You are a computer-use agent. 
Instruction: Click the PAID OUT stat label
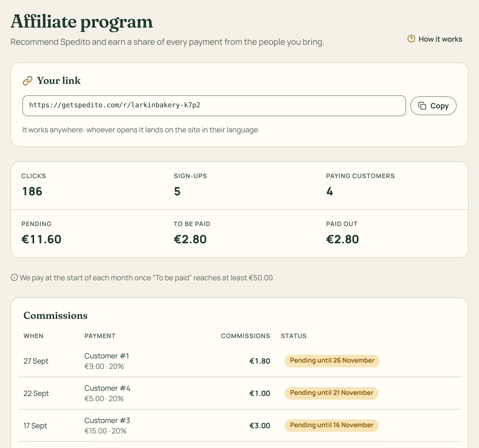[x=342, y=224]
